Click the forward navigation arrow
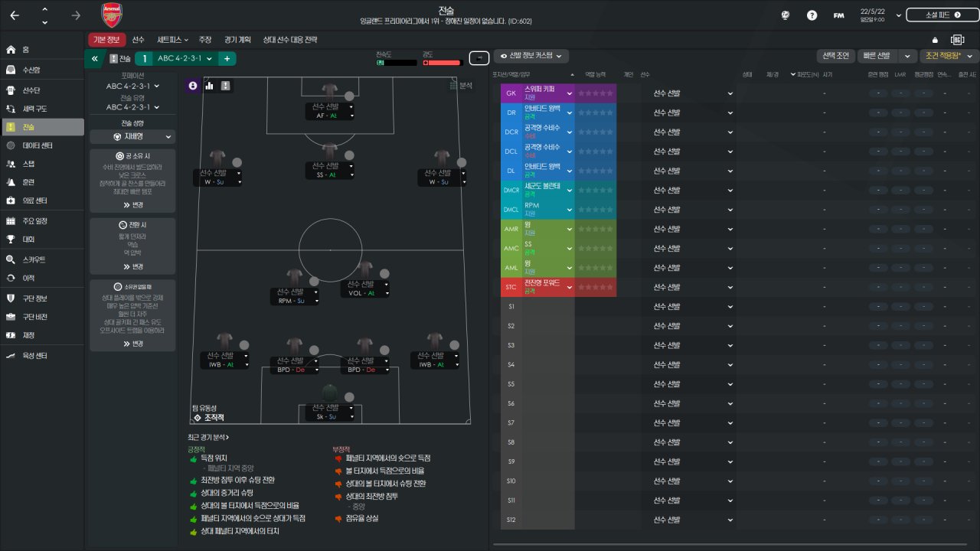 tap(75, 15)
